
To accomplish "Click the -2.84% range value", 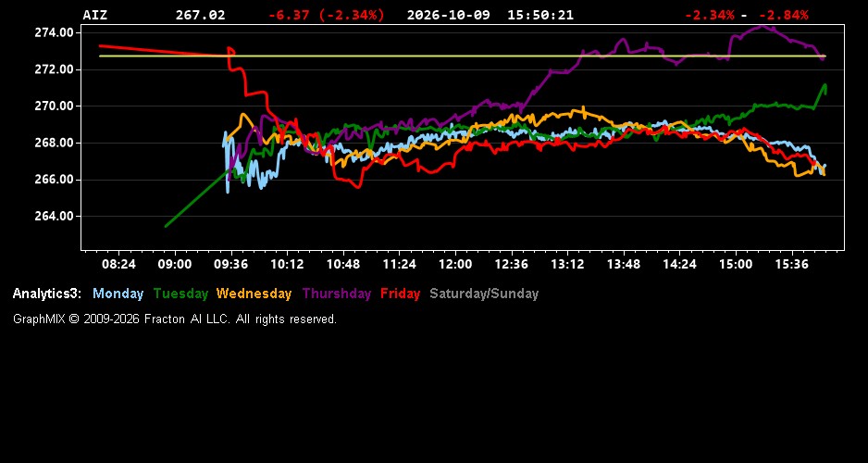I will (x=783, y=16).
